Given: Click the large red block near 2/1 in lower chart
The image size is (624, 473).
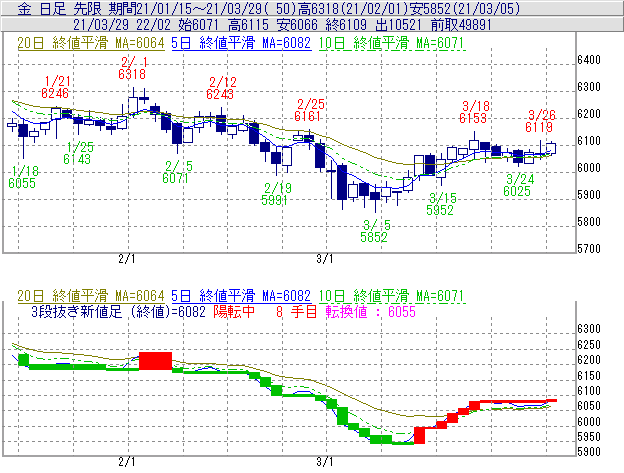Looking at the screenshot, I should click(155, 360).
